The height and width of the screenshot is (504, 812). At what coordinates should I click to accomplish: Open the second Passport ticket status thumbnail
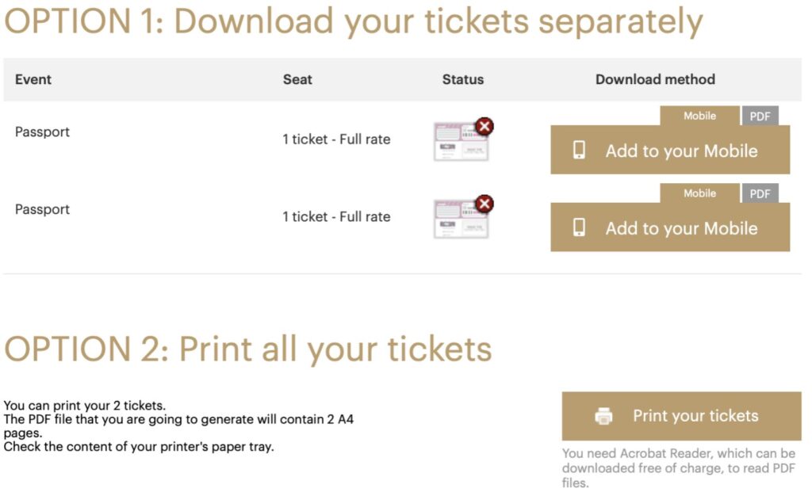pyautogui.click(x=461, y=220)
